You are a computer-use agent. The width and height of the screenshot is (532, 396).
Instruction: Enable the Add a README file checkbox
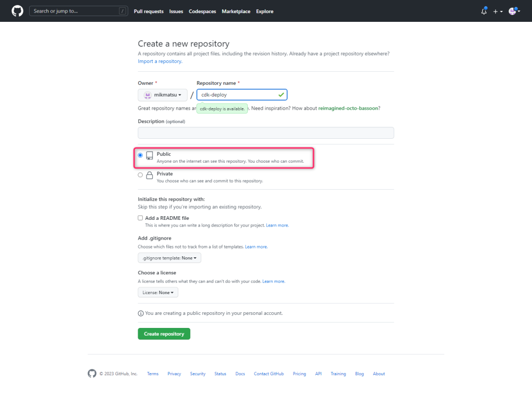pyautogui.click(x=140, y=217)
